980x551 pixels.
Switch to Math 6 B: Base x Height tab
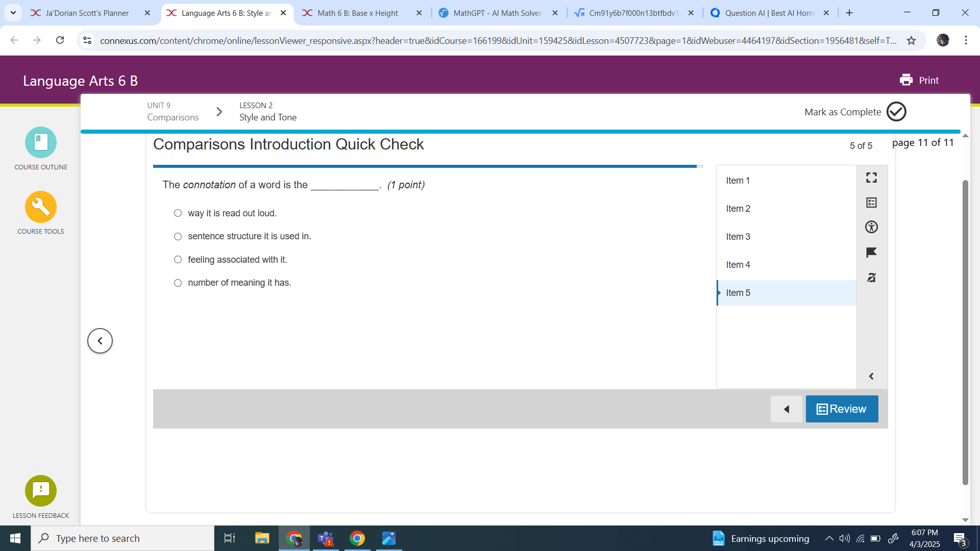357,13
